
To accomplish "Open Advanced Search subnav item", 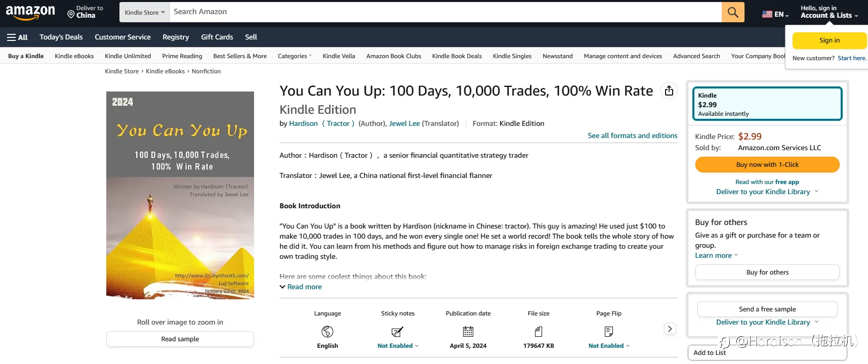I will coord(696,56).
